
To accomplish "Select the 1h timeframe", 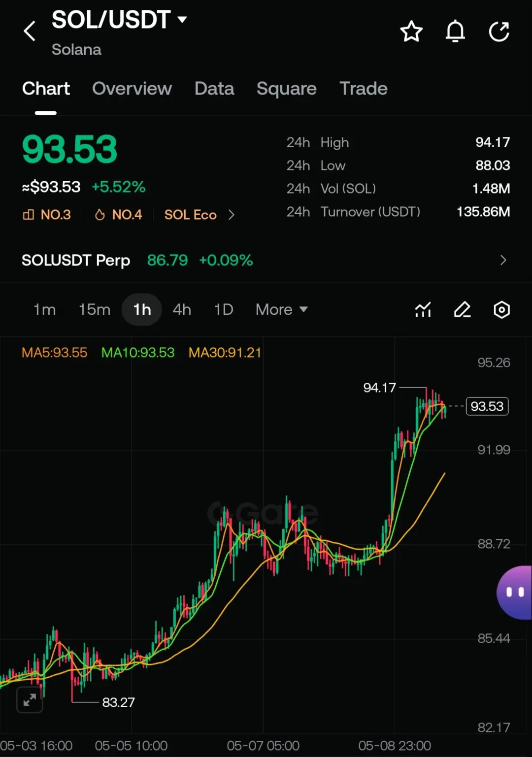I will [x=142, y=310].
